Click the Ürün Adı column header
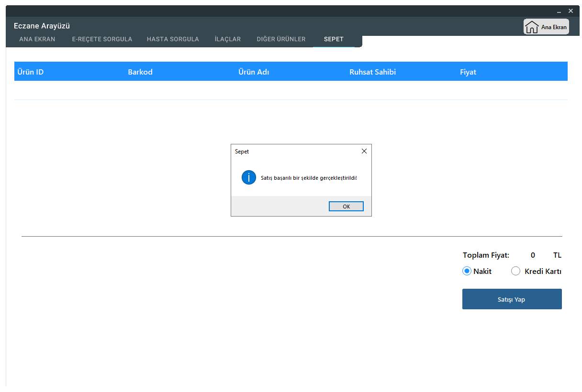 tap(254, 72)
